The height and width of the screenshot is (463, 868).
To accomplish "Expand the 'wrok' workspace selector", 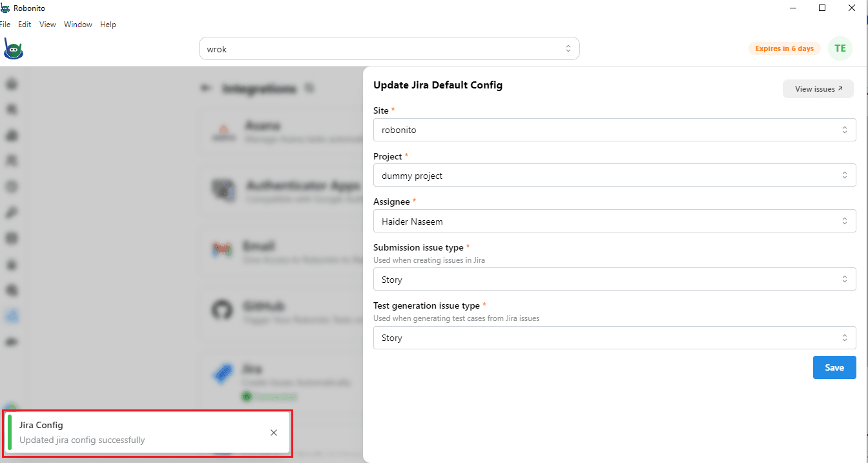I will point(389,48).
